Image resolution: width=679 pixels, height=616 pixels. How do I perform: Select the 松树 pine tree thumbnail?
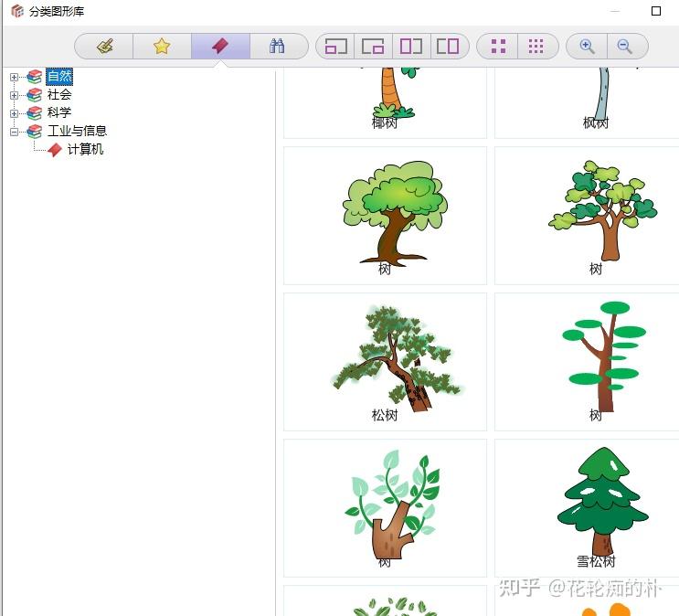click(385, 362)
